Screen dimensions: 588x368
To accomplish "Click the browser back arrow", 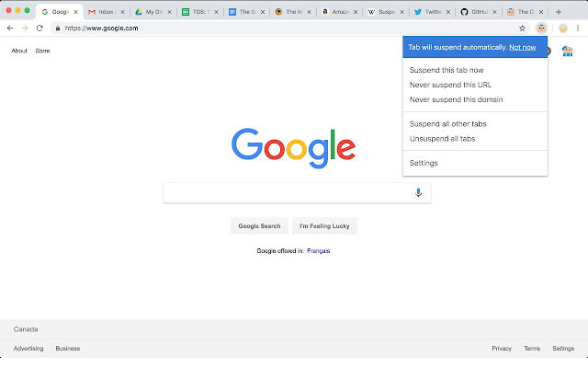I will (x=10, y=29).
